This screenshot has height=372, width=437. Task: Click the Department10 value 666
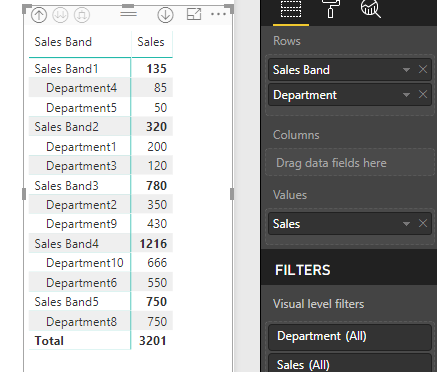(157, 263)
